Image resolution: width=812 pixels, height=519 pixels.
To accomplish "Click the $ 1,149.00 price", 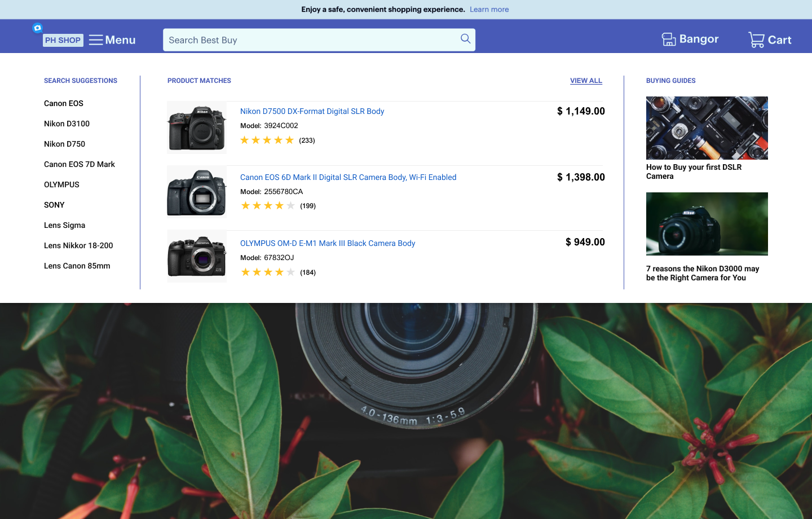I will pos(581,111).
